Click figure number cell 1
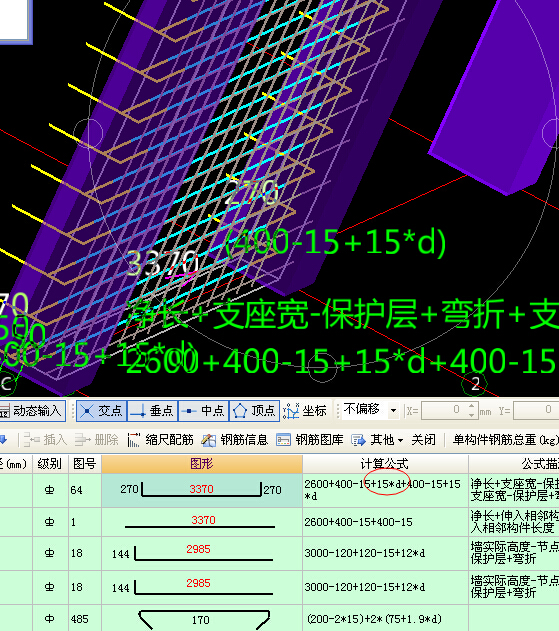This screenshot has width=559, height=631. click(x=85, y=522)
